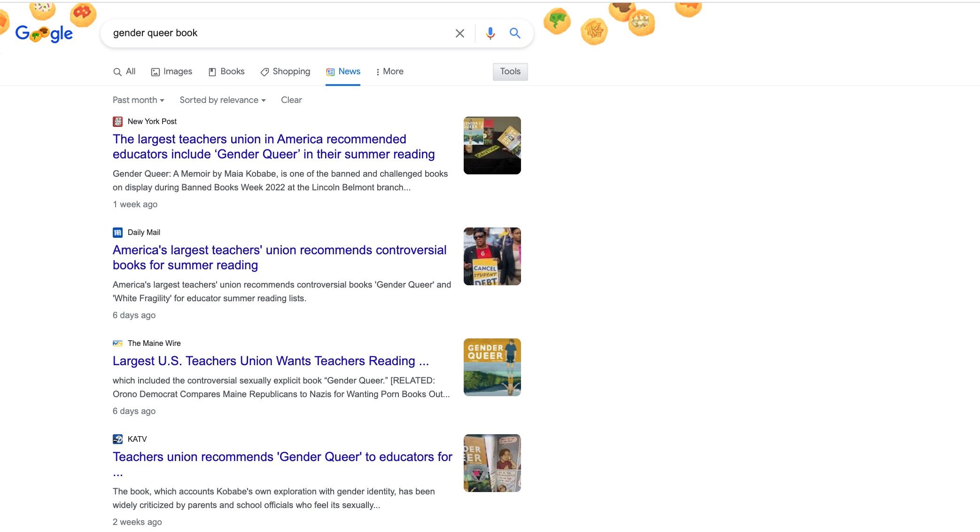The image size is (980, 532).
Task: Click the Daily Mail favicon icon
Action: click(x=117, y=233)
